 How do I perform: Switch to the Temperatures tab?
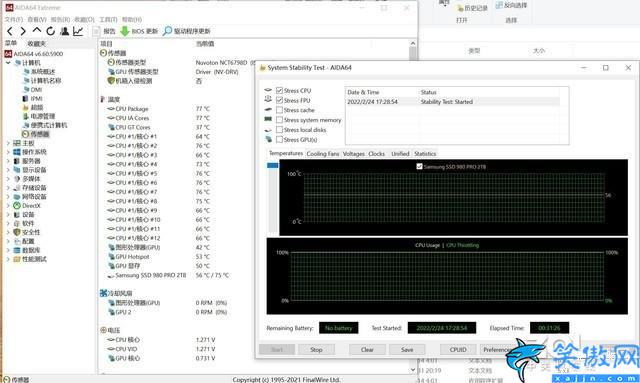[286, 153]
